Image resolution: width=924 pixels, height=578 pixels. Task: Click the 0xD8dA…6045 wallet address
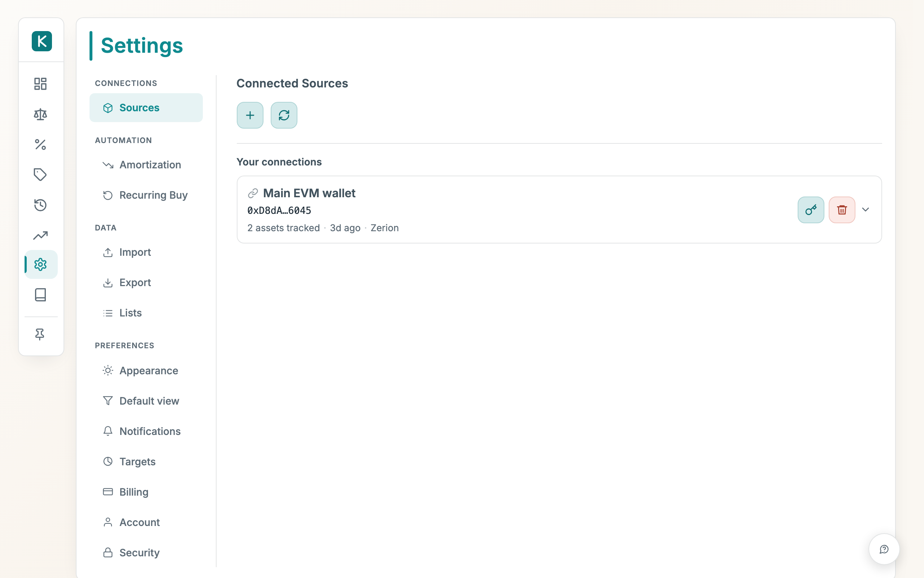279,210
